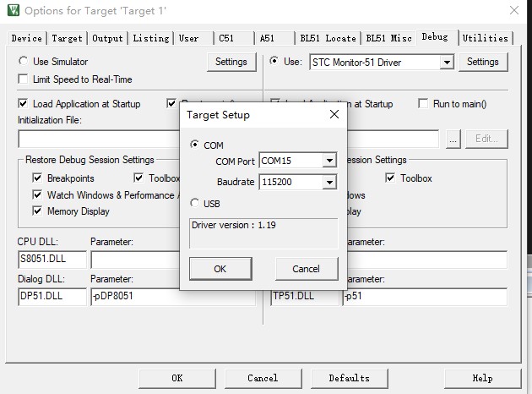
Task: Click the Defaults button
Action: (x=350, y=379)
